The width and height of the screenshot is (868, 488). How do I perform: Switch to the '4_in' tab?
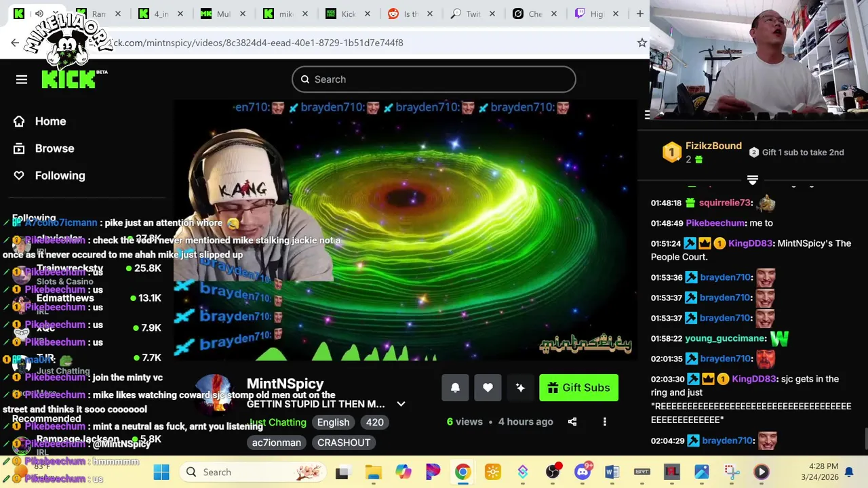click(161, 14)
